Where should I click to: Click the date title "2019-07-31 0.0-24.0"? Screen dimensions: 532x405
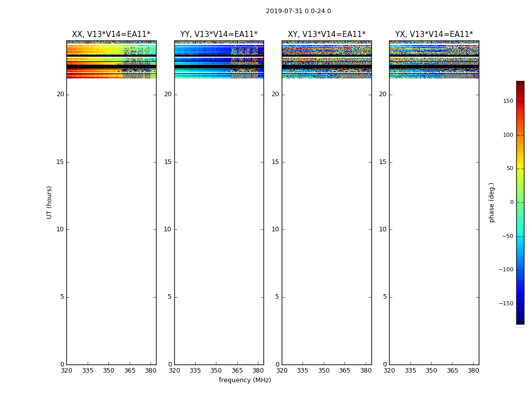pyautogui.click(x=298, y=11)
